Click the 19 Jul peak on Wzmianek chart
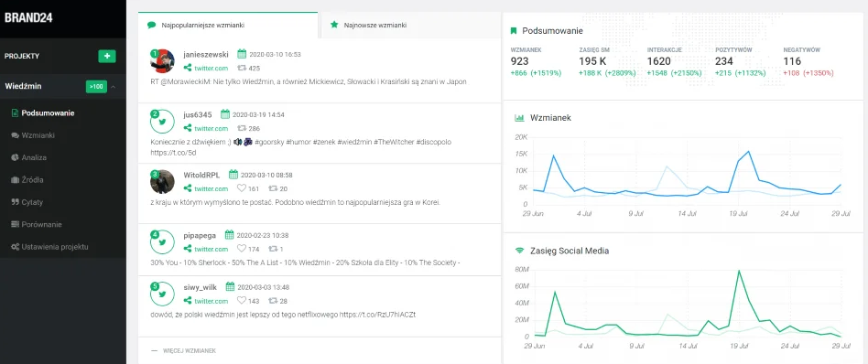 pyautogui.click(x=748, y=151)
